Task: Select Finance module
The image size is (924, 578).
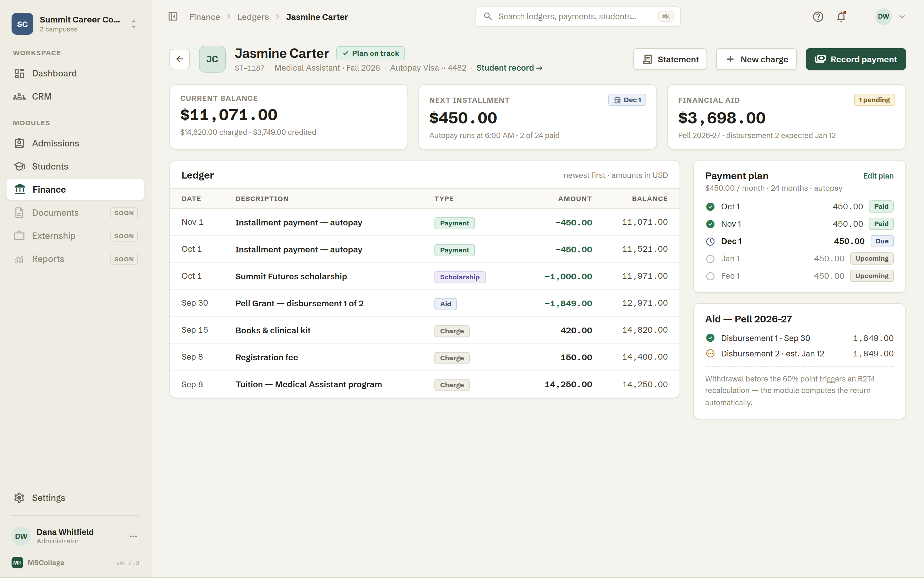Action: [x=75, y=189]
